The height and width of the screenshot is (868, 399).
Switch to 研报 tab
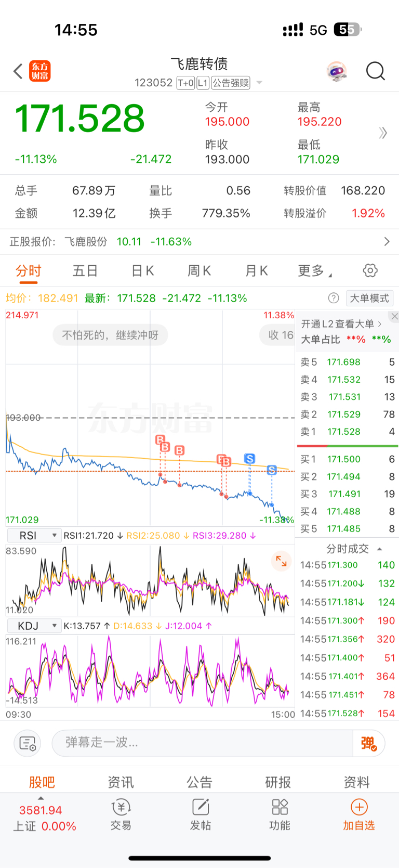coord(278,782)
